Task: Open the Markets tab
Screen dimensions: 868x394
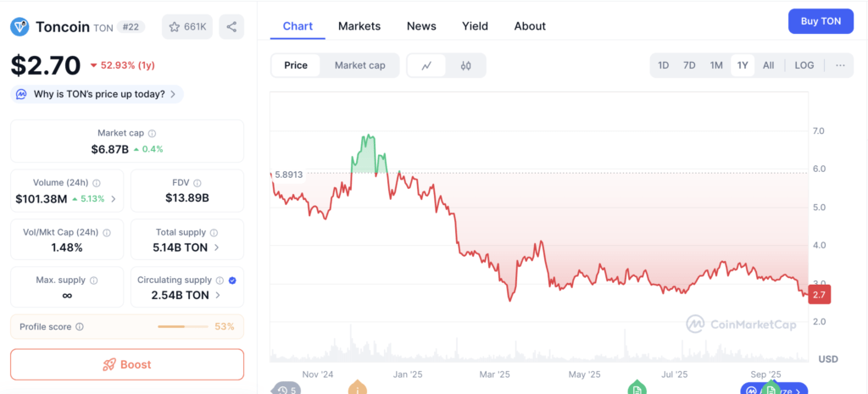Action: coord(359,26)
